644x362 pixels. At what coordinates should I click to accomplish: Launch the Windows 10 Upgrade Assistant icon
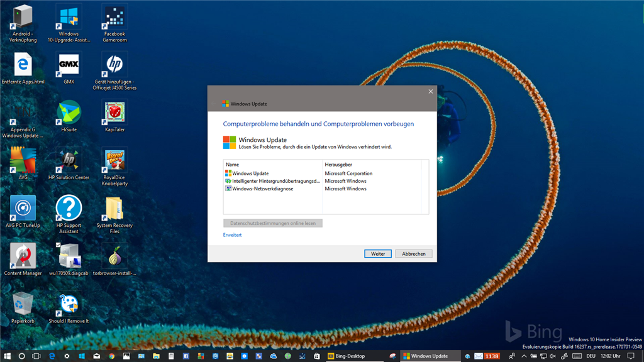[69, 23]
